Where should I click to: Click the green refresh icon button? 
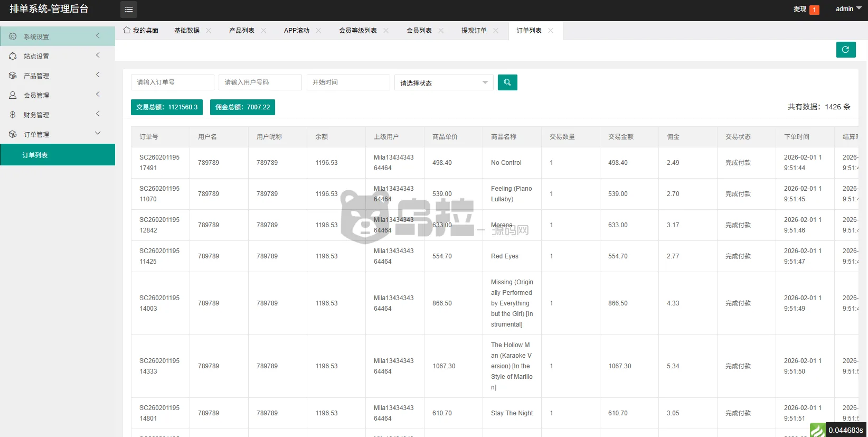coord(846,50)
